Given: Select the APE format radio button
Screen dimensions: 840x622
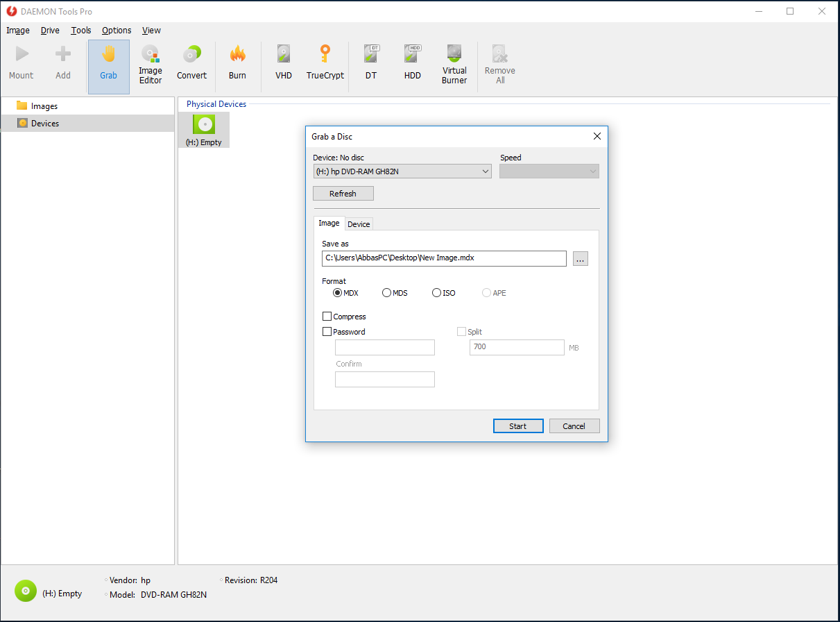Looking at the screenshot, I should click(x=487, y=293).
